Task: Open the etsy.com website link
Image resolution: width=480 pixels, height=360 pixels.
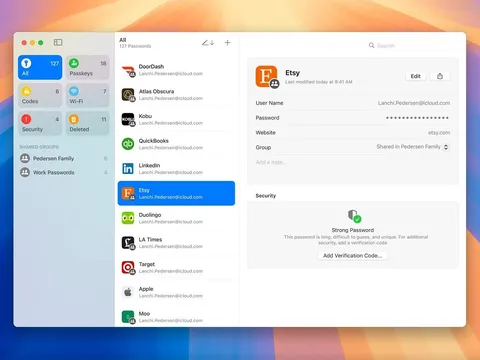Action: pos(439,133)
